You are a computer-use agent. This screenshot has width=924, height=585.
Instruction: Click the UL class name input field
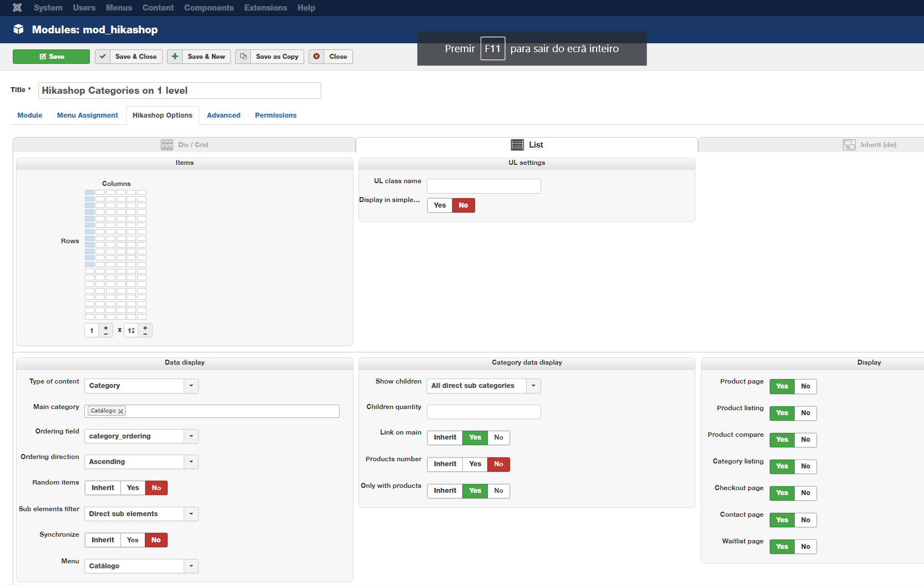tap(483, 186)
